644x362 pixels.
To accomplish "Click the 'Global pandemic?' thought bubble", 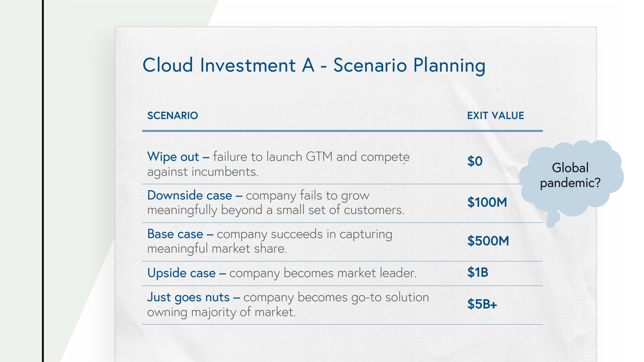I will click(570, 175).
